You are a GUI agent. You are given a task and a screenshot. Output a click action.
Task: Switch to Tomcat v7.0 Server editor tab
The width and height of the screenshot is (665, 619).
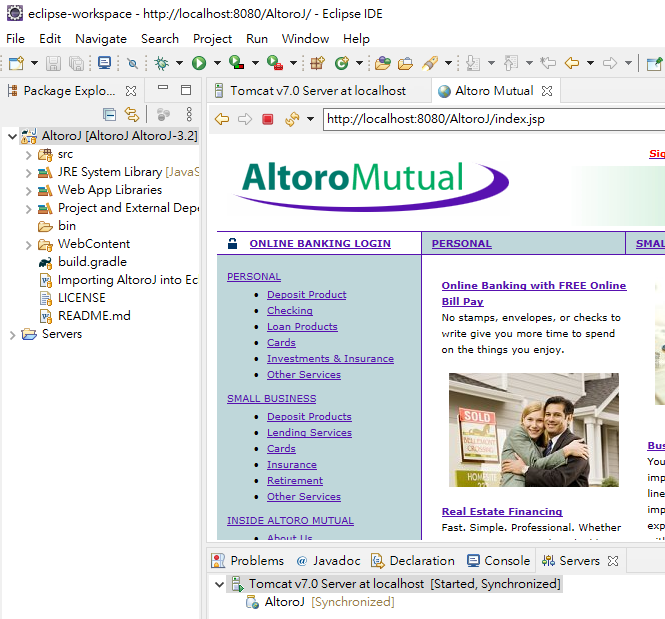317,91
